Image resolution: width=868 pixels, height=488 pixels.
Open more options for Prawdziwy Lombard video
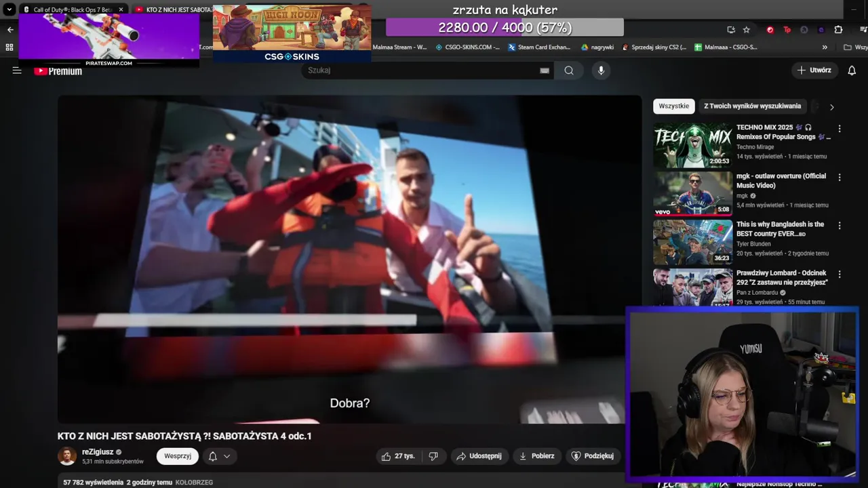click(x=840, y=274)
